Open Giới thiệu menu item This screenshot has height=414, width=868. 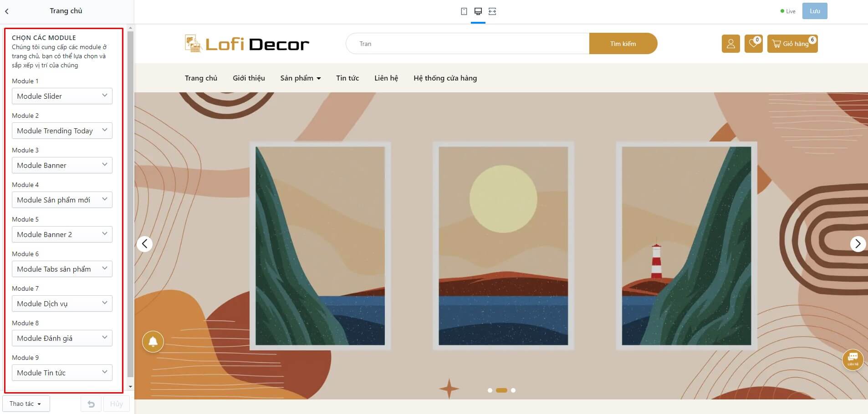coord(249,78)
